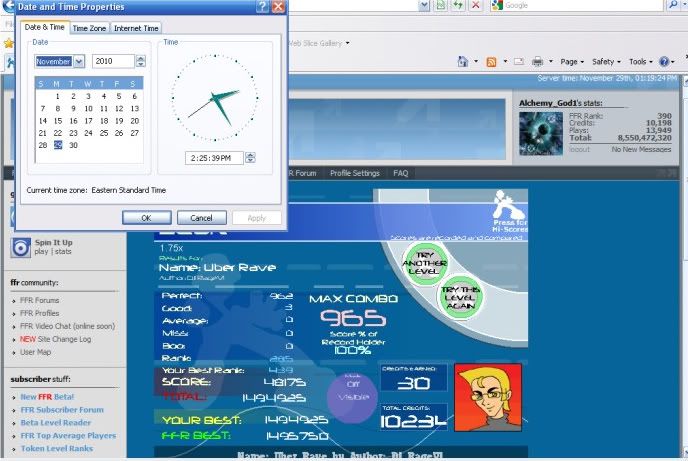This screenshot has height=461, width=688.
Task: Switch to the Time Zone tab
Action: click(x=89, y=28)
